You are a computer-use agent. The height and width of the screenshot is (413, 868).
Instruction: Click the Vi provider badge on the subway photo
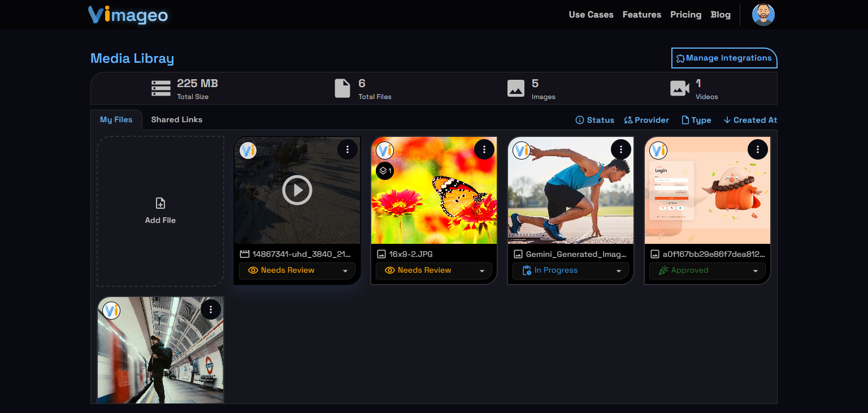[111, 311]
